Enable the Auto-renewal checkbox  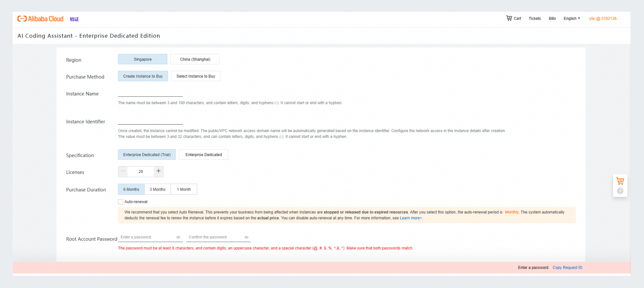pyautogui.click(x=120, y=202)
